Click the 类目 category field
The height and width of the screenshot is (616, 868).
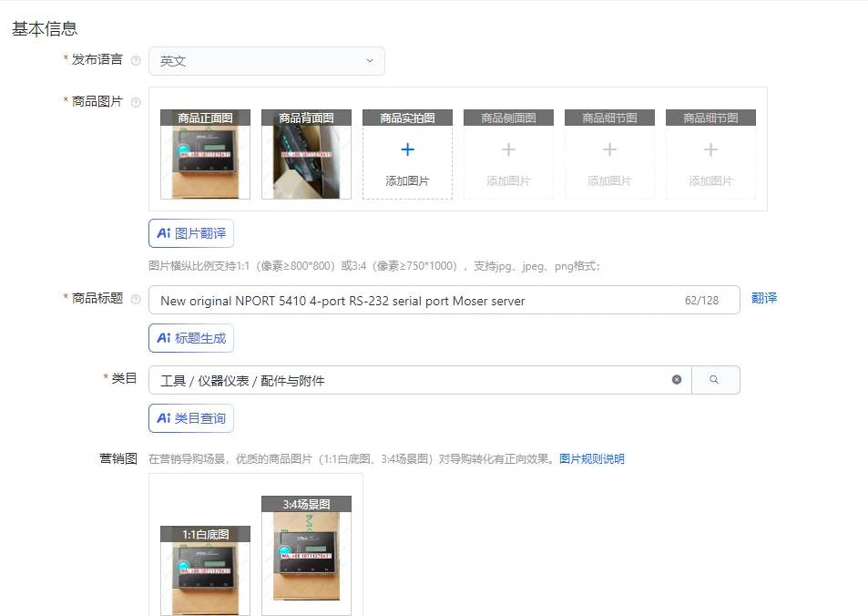click(x=420, y=380)
